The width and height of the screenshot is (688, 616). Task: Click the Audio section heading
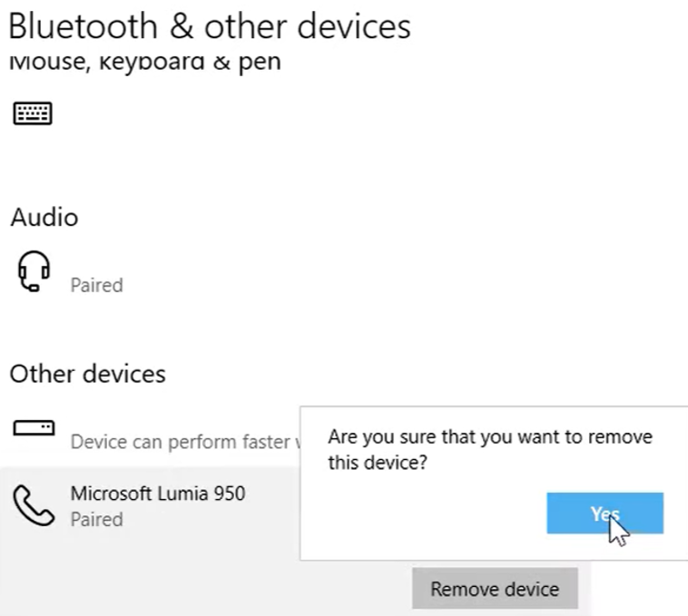[x=44, y=218]
